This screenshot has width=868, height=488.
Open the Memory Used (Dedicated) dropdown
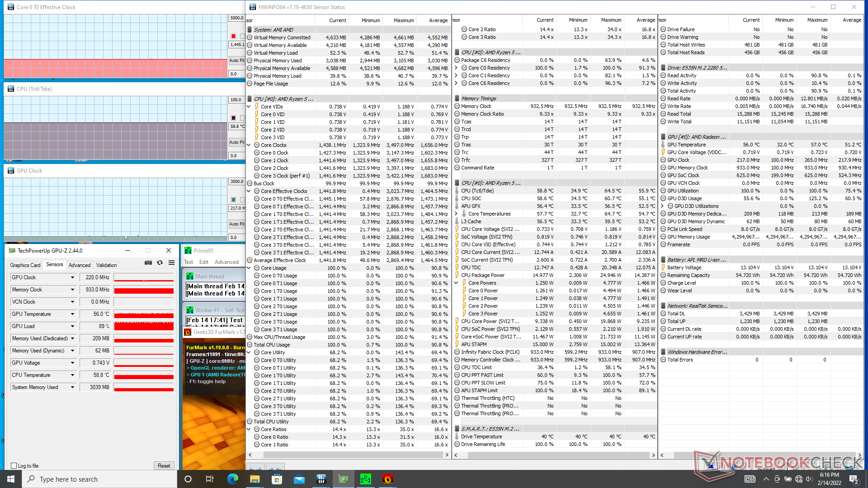[x=72, y=338]
